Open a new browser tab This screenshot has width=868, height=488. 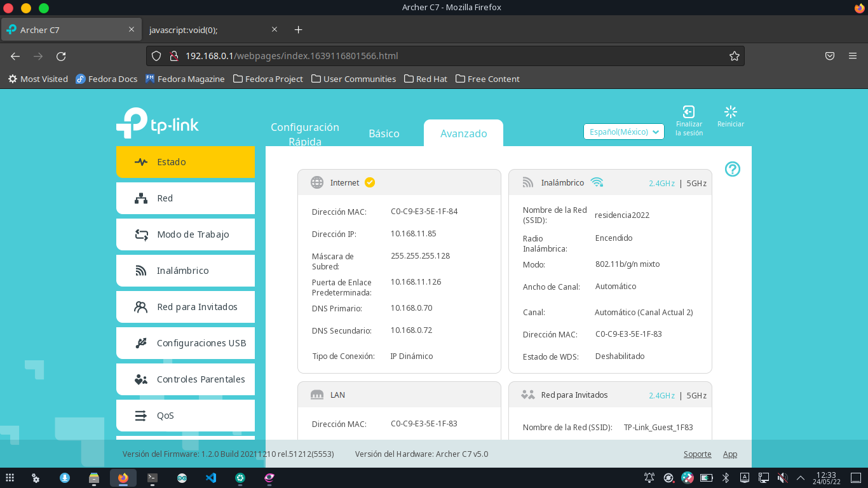[x=299, y=30]
